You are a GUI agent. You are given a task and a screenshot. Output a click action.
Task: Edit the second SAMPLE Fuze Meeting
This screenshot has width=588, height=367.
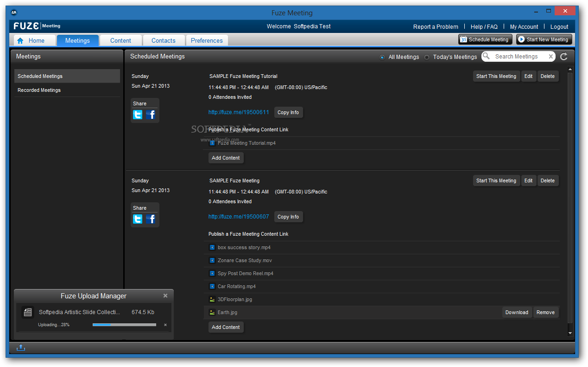[x=528, y=180]
